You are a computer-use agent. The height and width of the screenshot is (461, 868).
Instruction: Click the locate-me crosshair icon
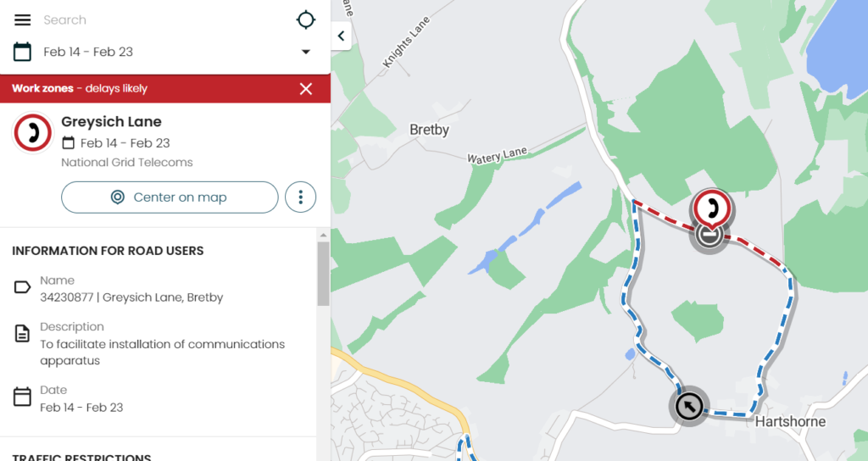click(x=305, y=20)
